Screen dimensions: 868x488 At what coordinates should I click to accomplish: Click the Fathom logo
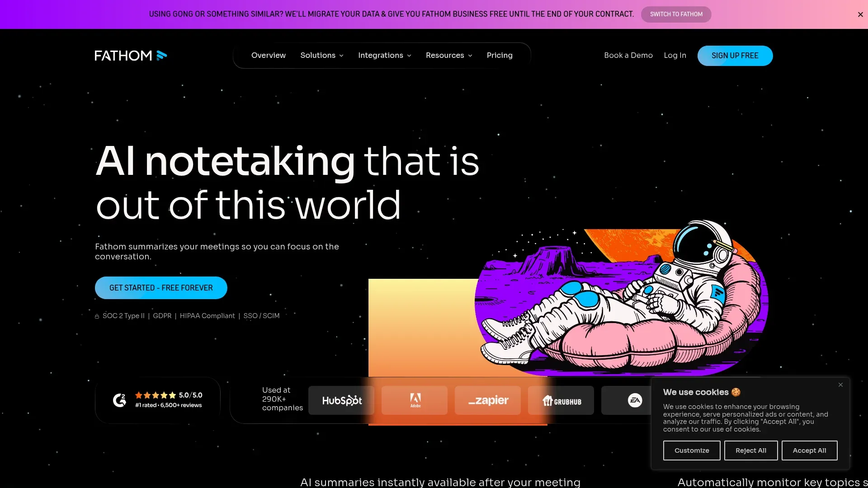130,55
